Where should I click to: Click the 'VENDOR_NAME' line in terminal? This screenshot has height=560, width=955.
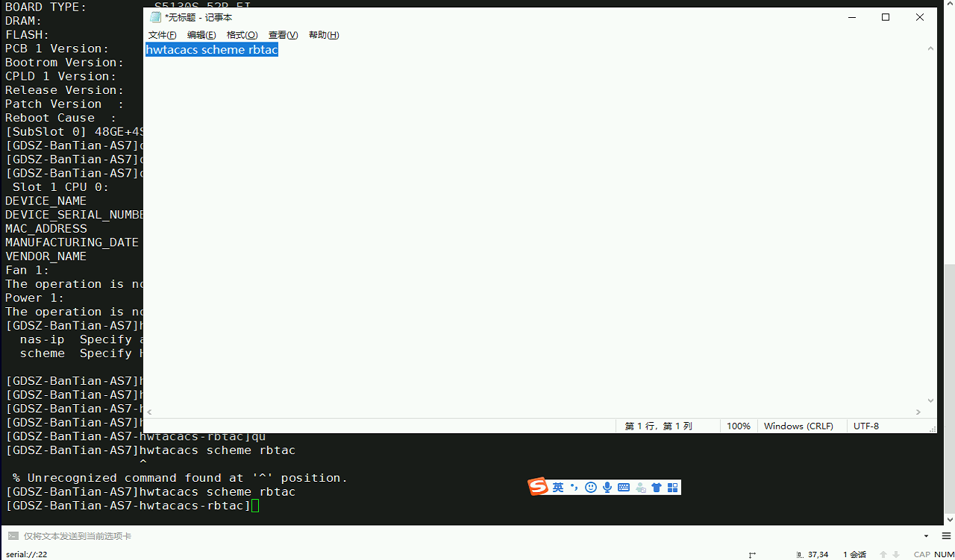[x=46, y=257]
